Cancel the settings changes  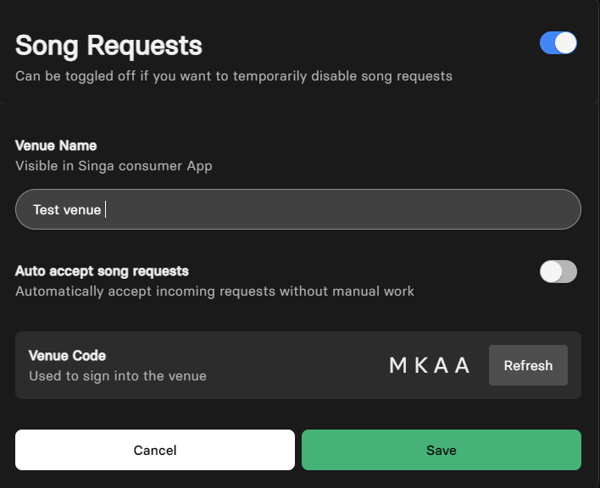pos(155,450)
